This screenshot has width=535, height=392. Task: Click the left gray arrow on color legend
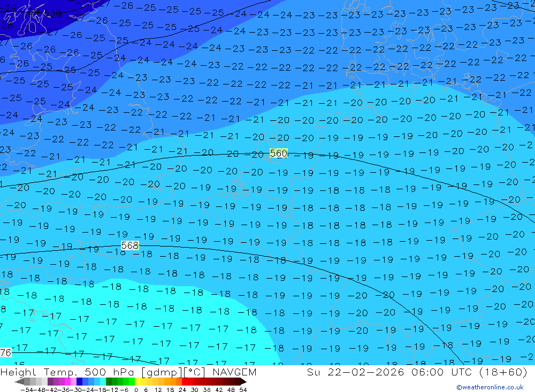click(20, 382)
